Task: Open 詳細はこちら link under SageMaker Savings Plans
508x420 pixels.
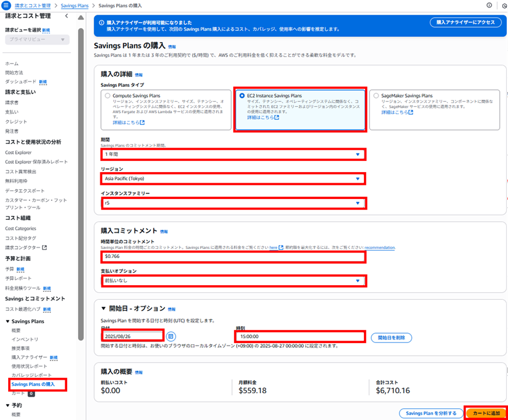Action: pyautogui.click(x=397, y=112)
